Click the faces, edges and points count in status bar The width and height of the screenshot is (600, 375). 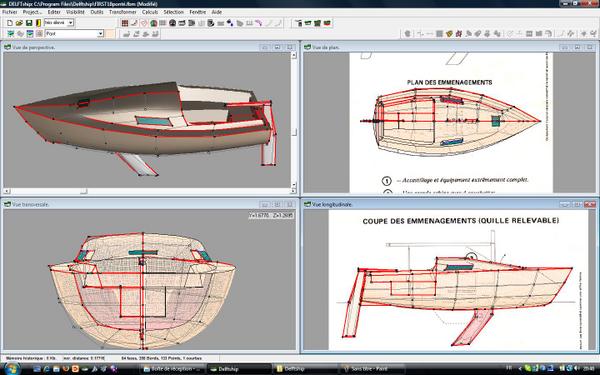[161, 359]
